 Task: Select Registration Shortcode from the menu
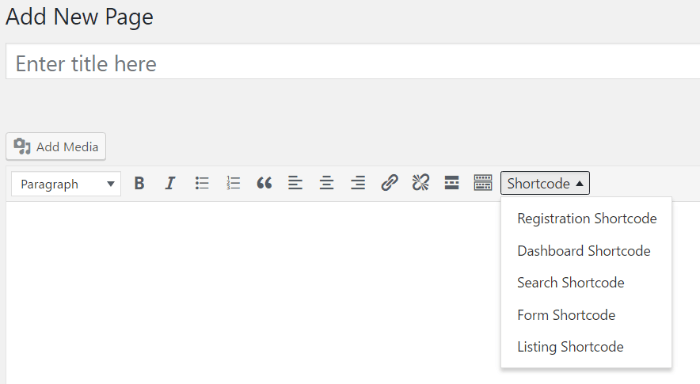point(586,218)
